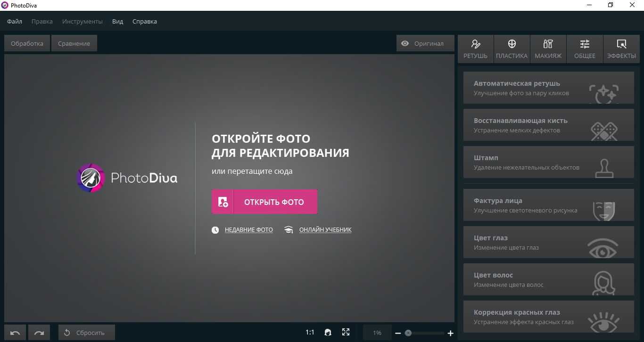Click the fit-to-screen expand icon
This screenshot has width=644, height=342.
point(346,332)
